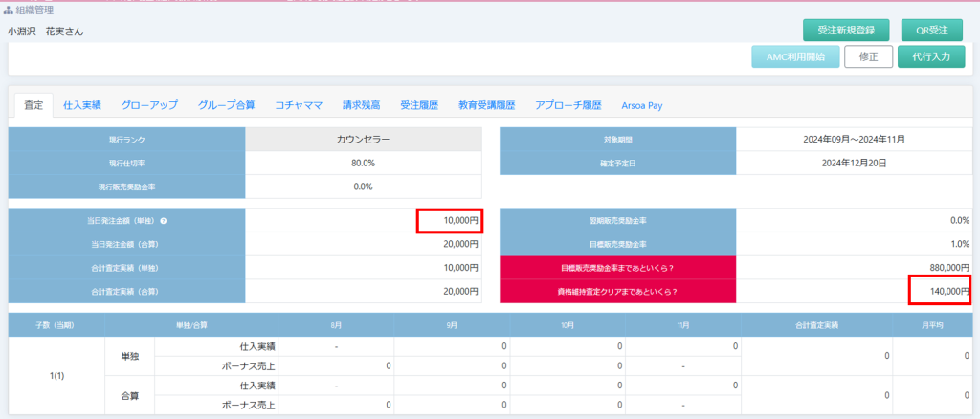The image size is (980, 419).
Task: Click the highlighted 140,000円 value
Action: tap(939, 292)
